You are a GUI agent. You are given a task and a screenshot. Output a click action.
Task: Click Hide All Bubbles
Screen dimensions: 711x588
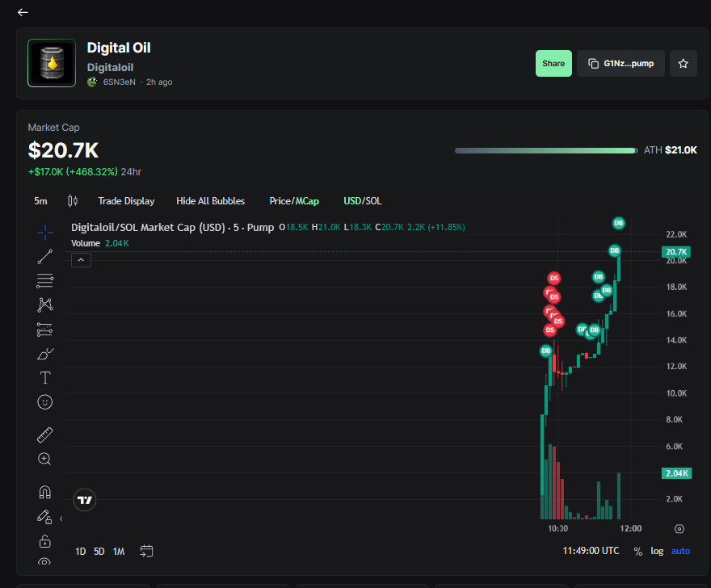[210, 201]
